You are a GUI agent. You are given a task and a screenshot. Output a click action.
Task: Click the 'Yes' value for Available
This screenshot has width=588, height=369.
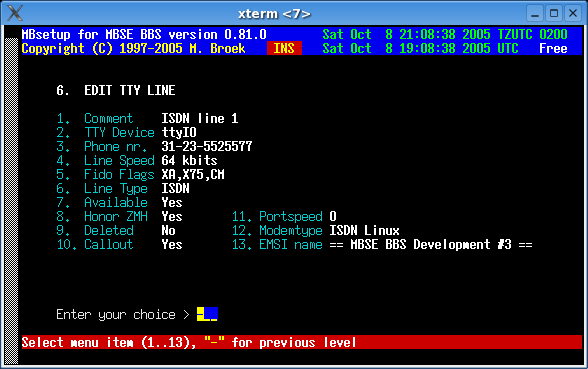(172, 202)
